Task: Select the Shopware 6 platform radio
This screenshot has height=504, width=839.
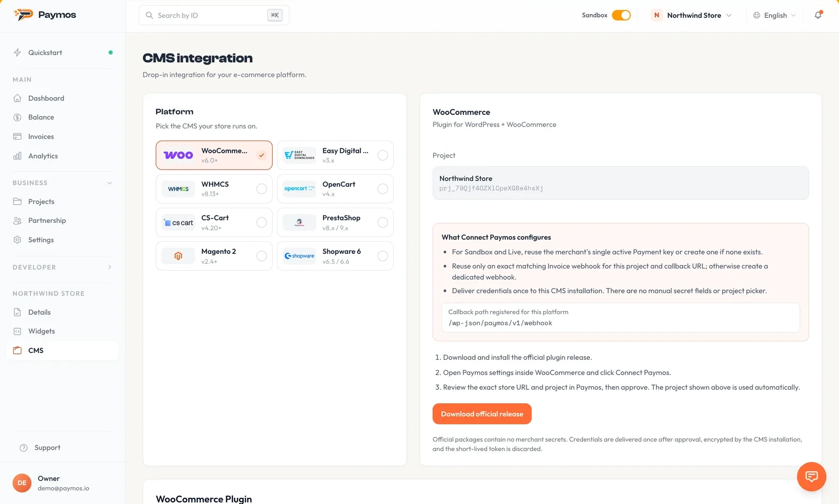Action: click(383, 256)
